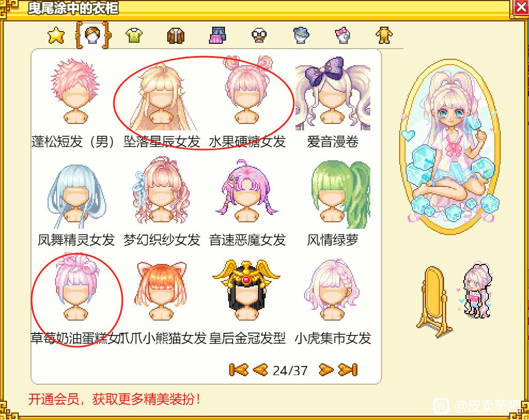Go to the previous wardrobe page
This screenshot has height=420, width=529.
point(260,370)
